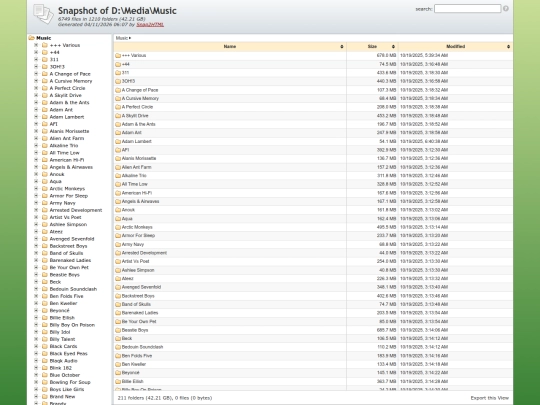Expand the Bowling For Soup tree node

point(36,382)
